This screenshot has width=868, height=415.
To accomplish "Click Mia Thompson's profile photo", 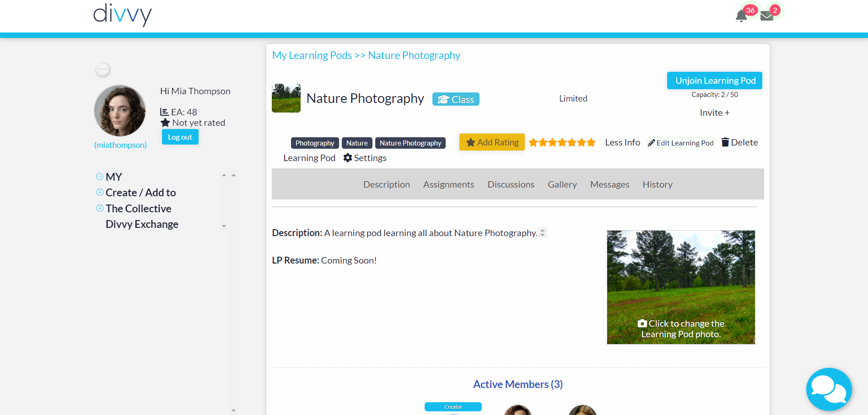I will point(120,111).
